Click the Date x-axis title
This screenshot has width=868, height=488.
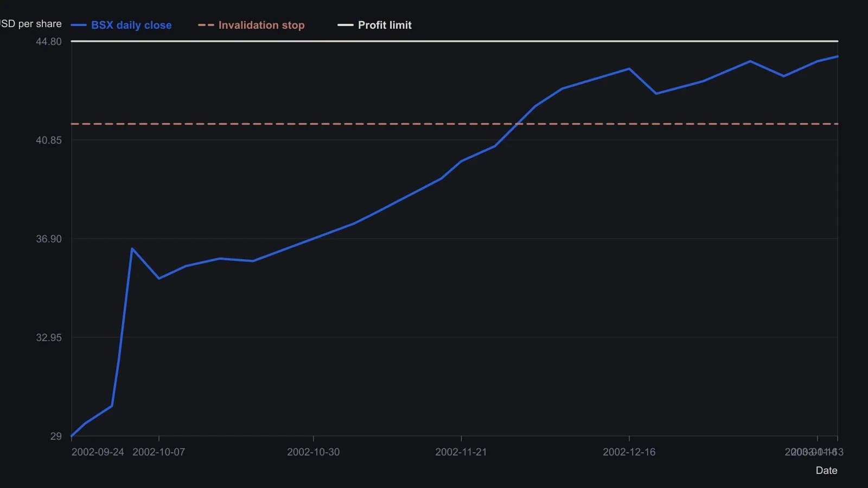point(826,470)
